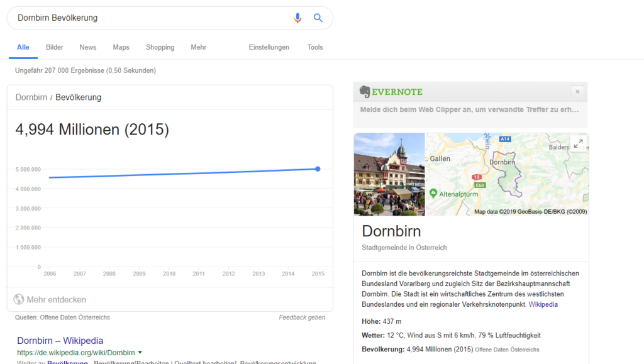The image size is (644, 364).
Task: Close the Evernote Web Clipper banner
Action: click(x=577, y=92)
